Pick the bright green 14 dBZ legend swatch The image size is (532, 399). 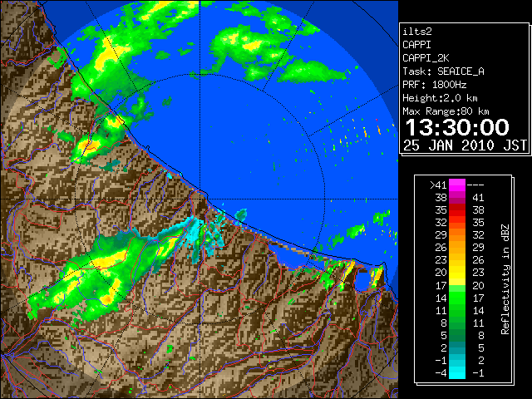(457, 298)
